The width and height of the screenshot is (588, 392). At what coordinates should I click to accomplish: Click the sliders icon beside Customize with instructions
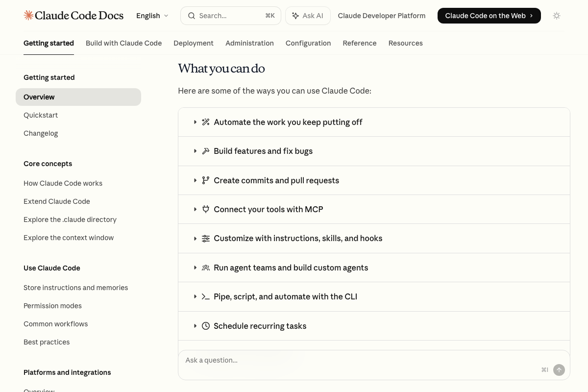click(x=206, y=238)
